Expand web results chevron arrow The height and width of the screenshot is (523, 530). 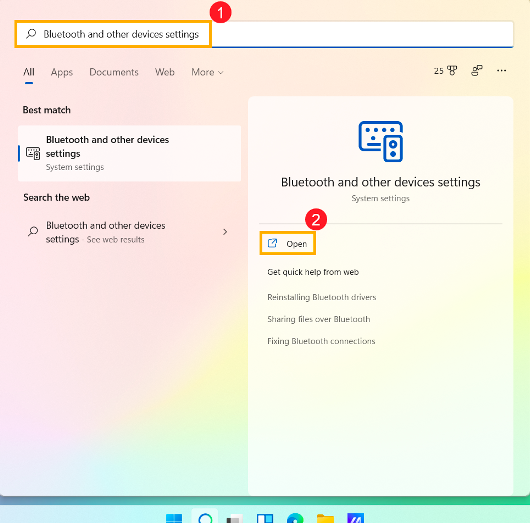click(225, 232)
